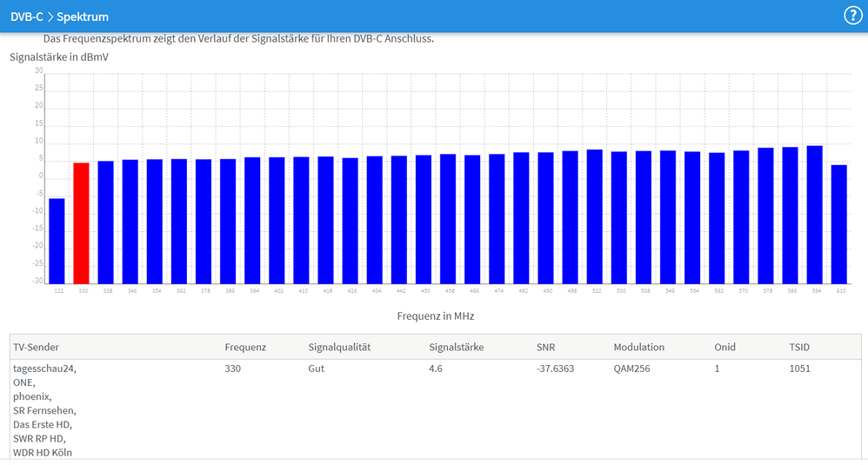Select the 122 MHz spectrum bar
868x465 pixels.
(57, 241)
